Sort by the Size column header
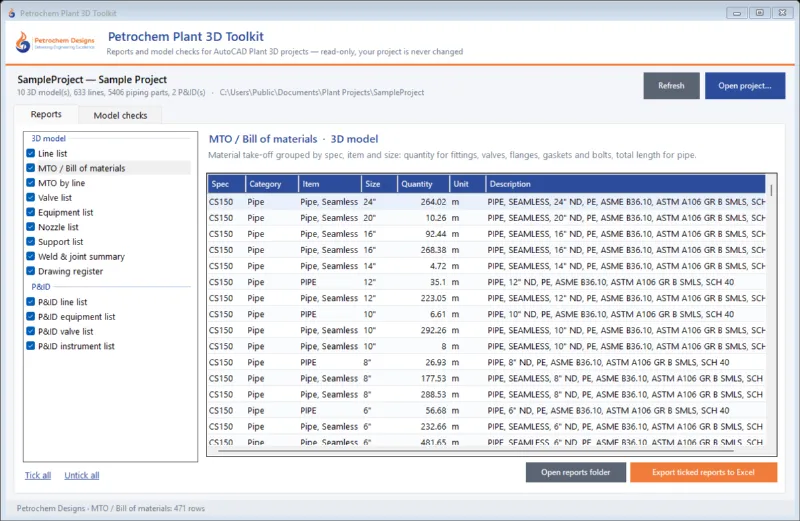Viewport: 800px width, 521px height. 379,184
